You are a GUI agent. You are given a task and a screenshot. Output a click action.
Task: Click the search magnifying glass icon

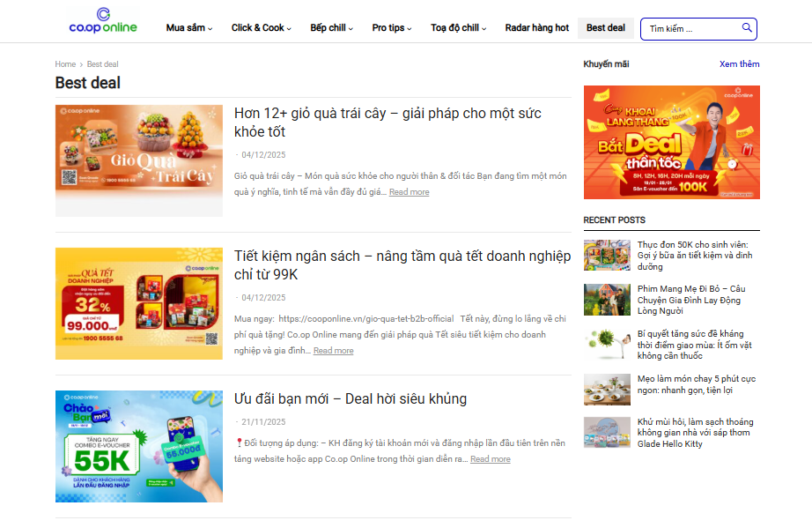coord(744,28)
